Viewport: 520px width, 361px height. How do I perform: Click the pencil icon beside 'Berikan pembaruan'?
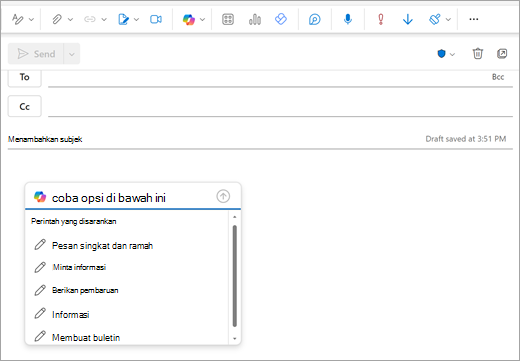click(x=40, y=290)
